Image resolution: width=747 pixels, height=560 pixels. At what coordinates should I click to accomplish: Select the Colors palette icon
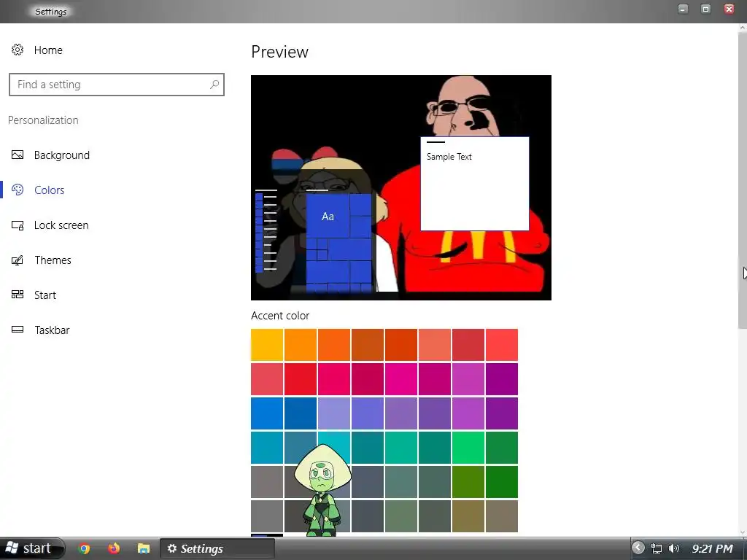[x=18, y=190]
